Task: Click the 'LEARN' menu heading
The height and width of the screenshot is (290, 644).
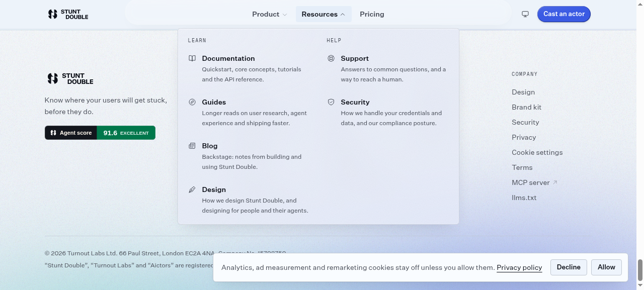Action: pos(197,40)
